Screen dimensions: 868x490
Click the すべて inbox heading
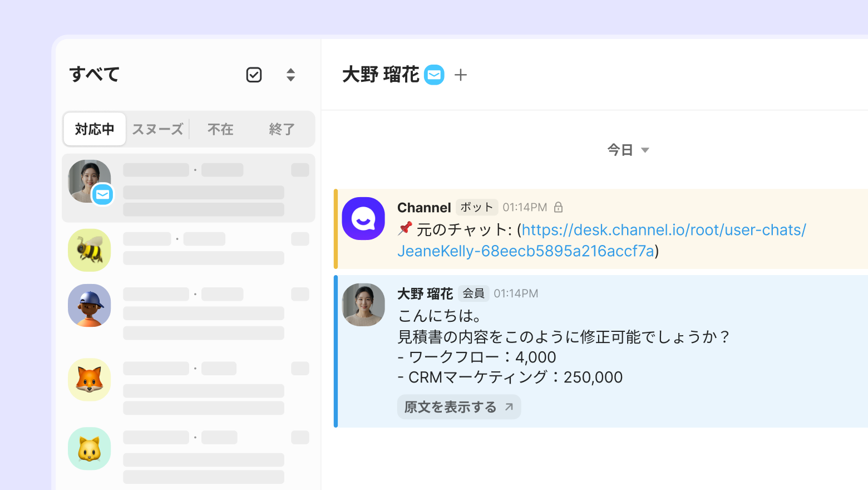[95, 75]
